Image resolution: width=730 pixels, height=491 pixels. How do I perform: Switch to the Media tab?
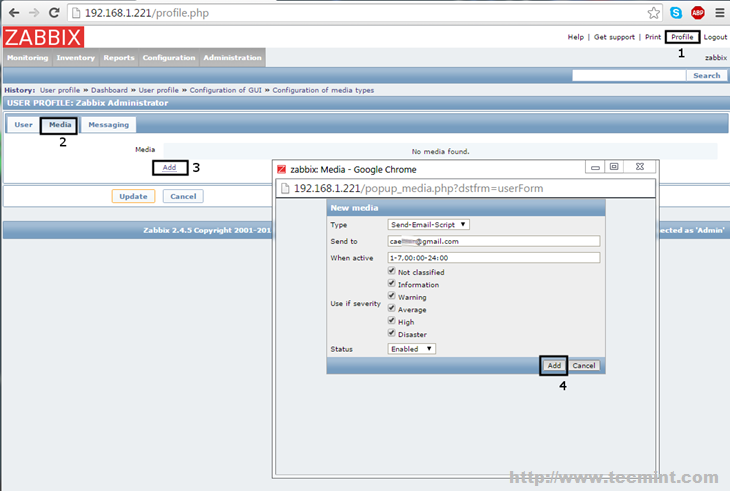[x=60, y=125]
